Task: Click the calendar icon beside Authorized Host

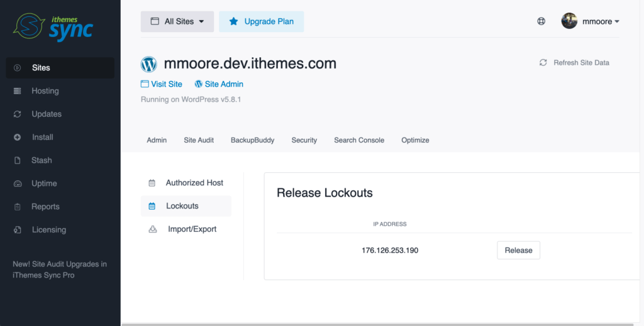Action: click(152, 183)
